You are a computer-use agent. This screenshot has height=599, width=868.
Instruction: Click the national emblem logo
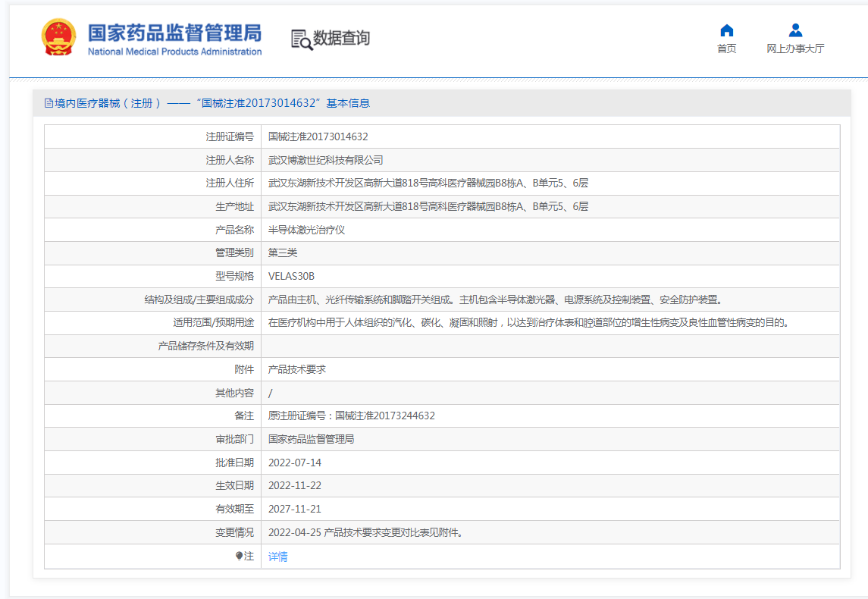coord(58,37)
